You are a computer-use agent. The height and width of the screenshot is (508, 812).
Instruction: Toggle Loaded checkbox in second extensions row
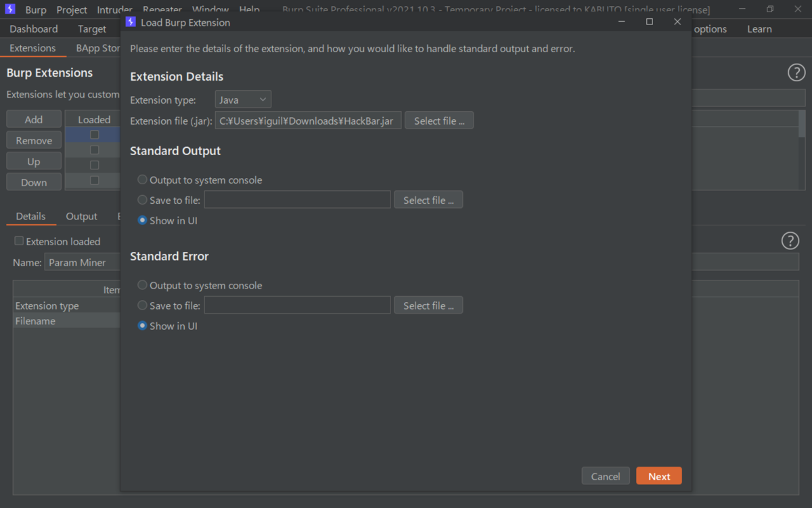click(x=95, y=150)
